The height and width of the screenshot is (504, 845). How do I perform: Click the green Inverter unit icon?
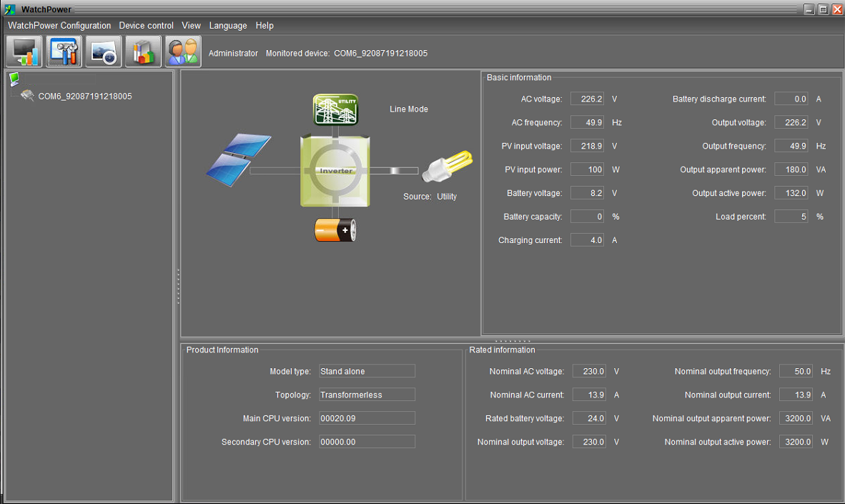(335, 171)
